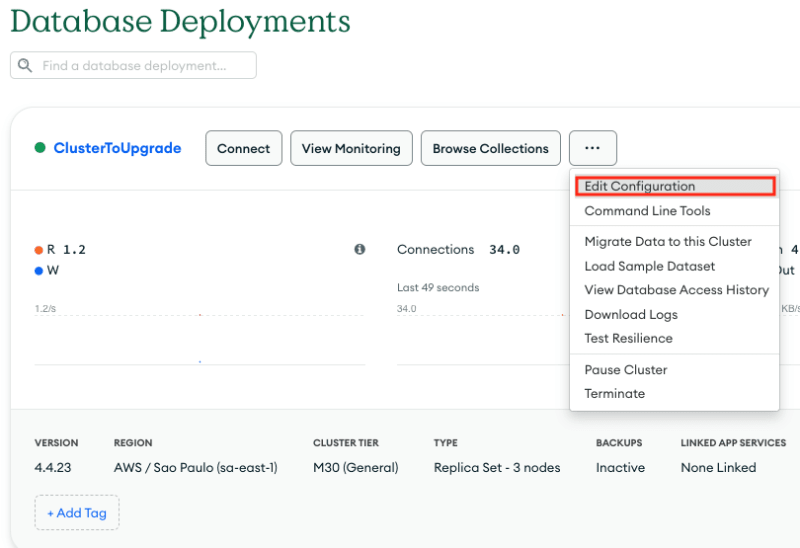Click Pause Cluster in the menu
This screenshot has width=800, height=548.
click(626, 370)
